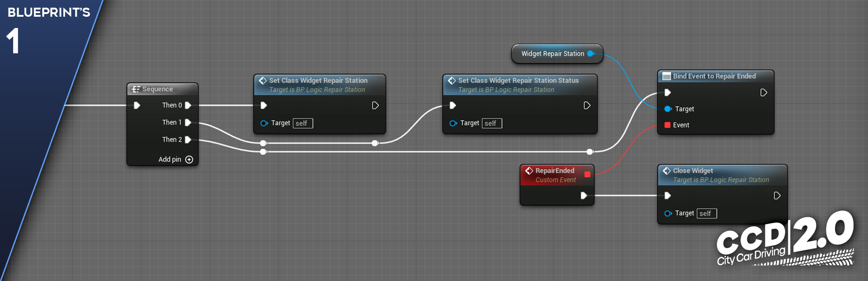This screenshot has width=868, height=281.
Task: Select the Sequence node header
Action: [x=157, y=89]
